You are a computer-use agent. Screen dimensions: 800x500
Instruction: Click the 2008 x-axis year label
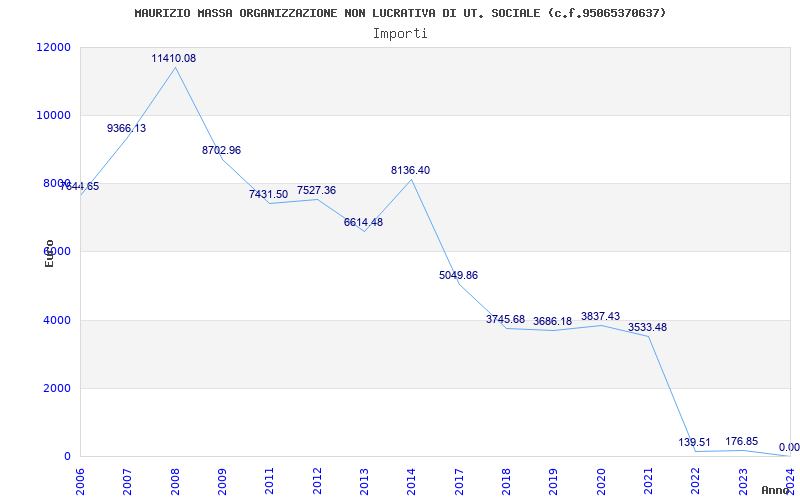175,481
